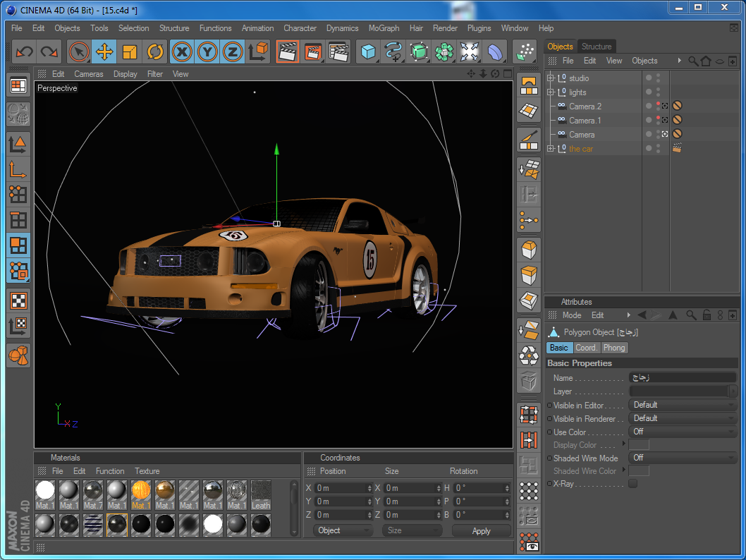
Task: Open Materials Texture menu
Action: click(147, 471)
